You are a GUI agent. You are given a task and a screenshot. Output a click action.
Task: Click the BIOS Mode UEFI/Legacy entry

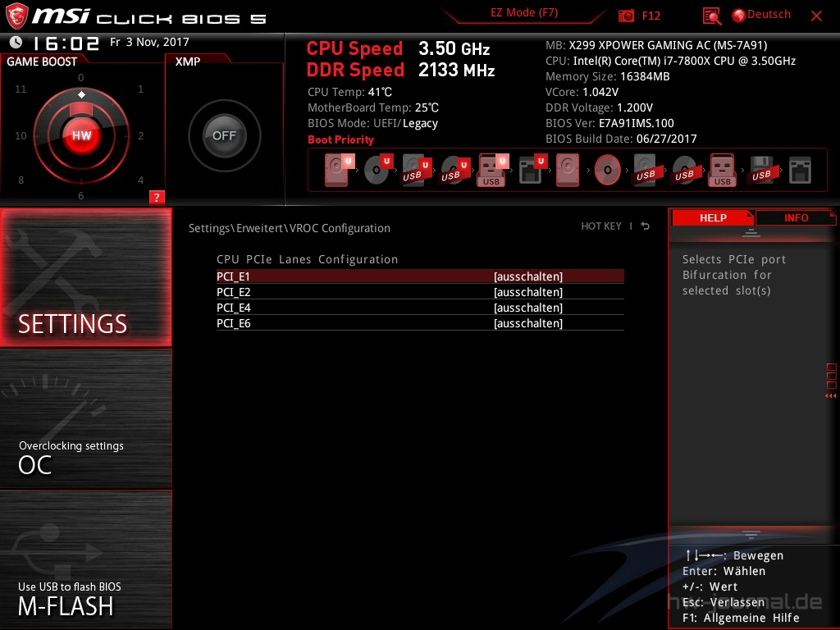click(x=373, y=124)
